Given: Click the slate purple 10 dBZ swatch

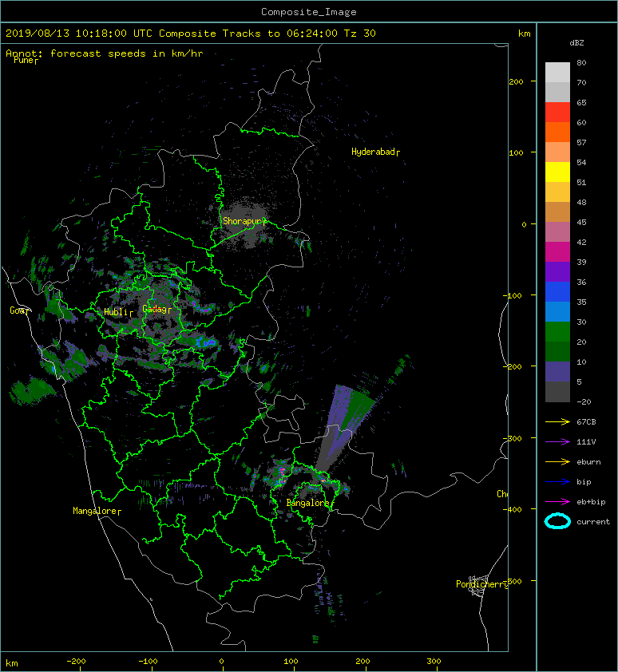Looking at the screenshot, I should point(557,371).
